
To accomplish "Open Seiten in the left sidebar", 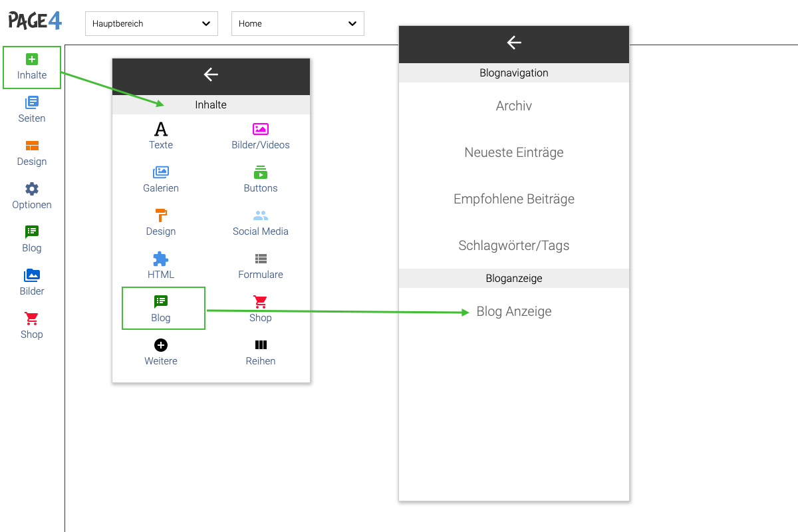I will click(x=32, y=110).
